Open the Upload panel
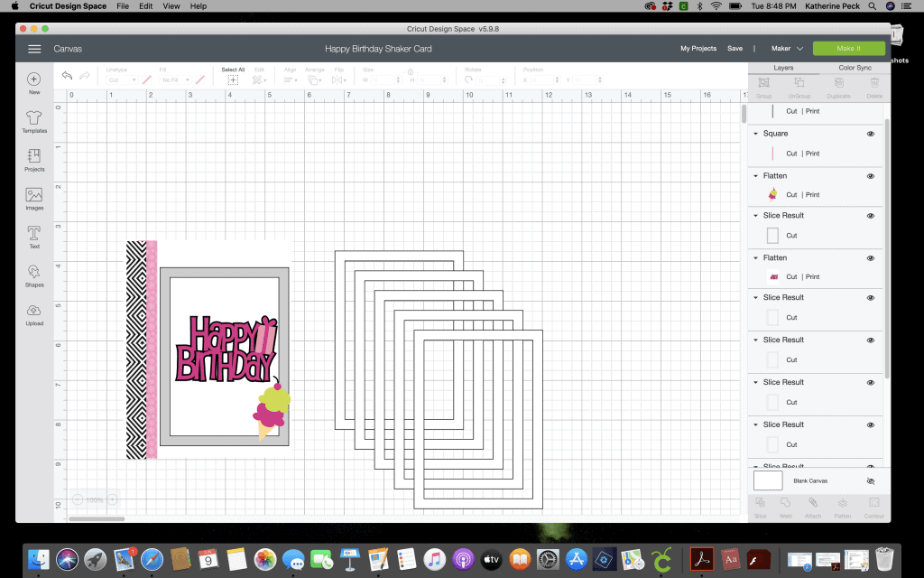This screenshot has width=924, height=578. 34,314
